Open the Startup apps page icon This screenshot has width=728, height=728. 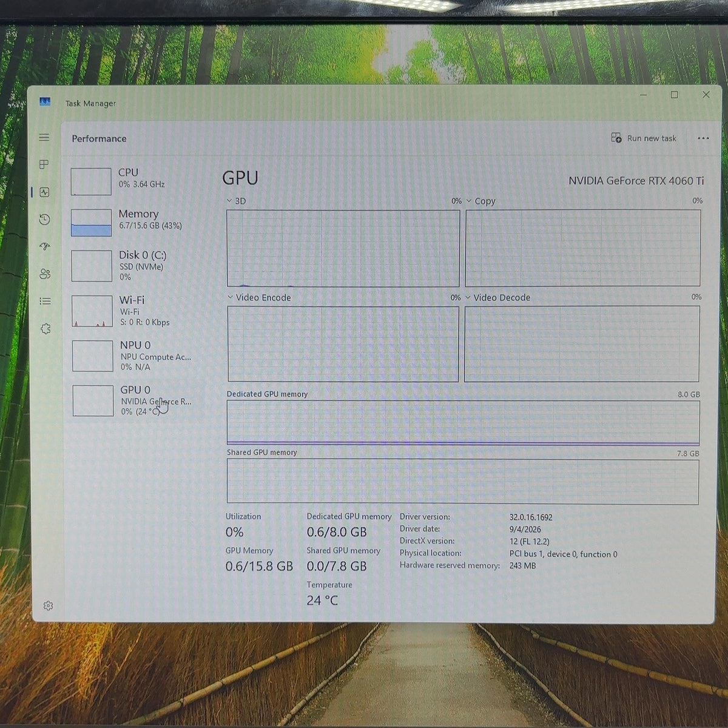[45, 246]
